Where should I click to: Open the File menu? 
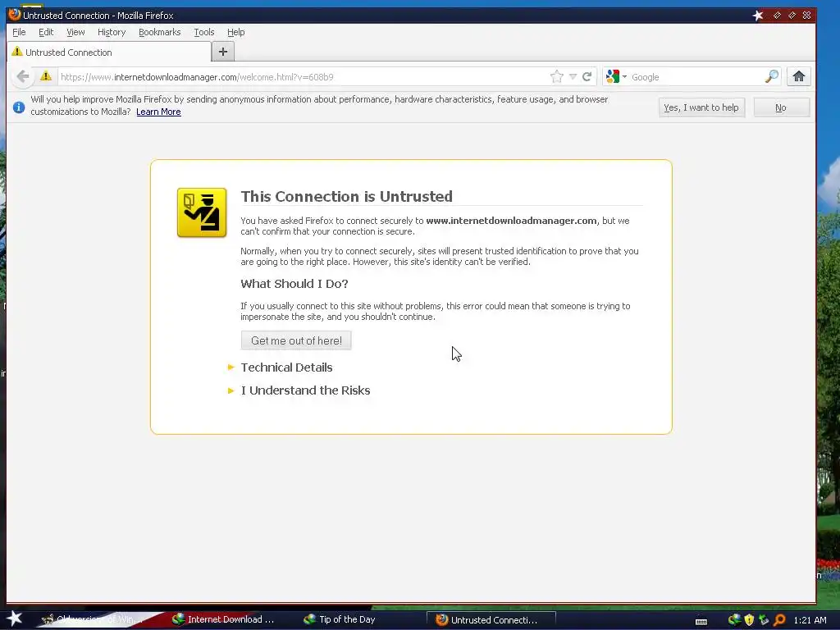[x=19, y=32]
